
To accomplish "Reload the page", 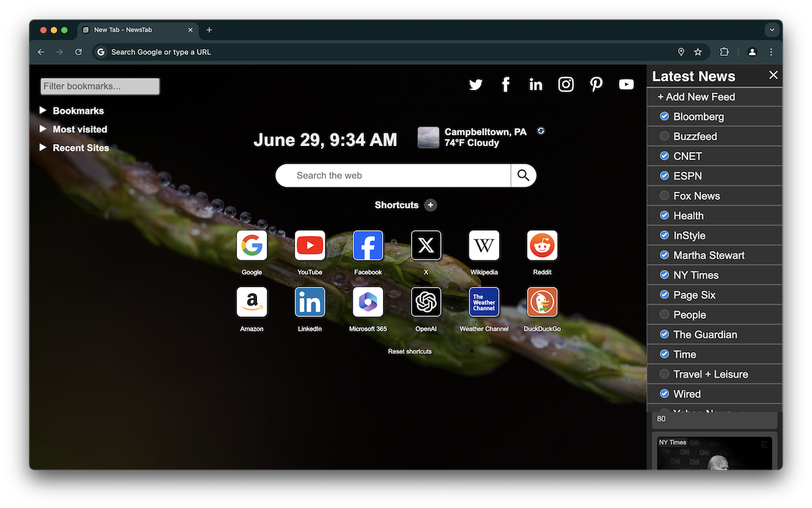I will click(79, 52).
